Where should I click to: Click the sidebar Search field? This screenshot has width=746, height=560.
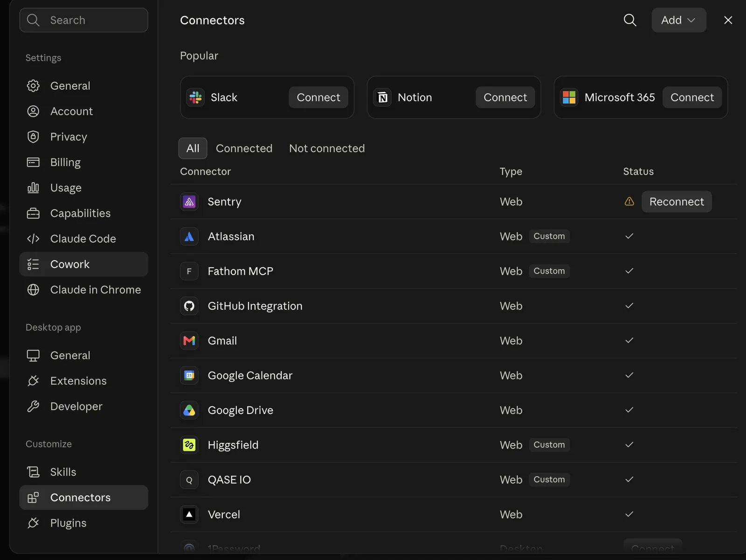pyautogui.click(x=84, y=20)
